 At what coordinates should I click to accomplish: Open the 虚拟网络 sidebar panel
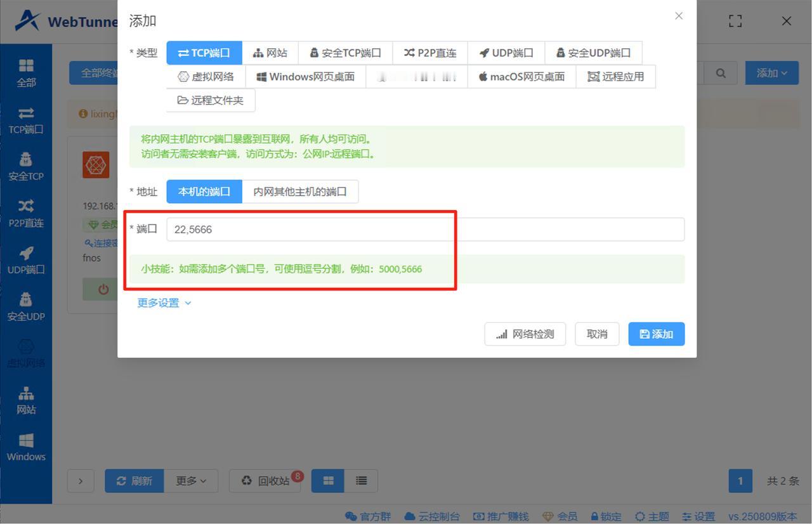click(25, 353)
